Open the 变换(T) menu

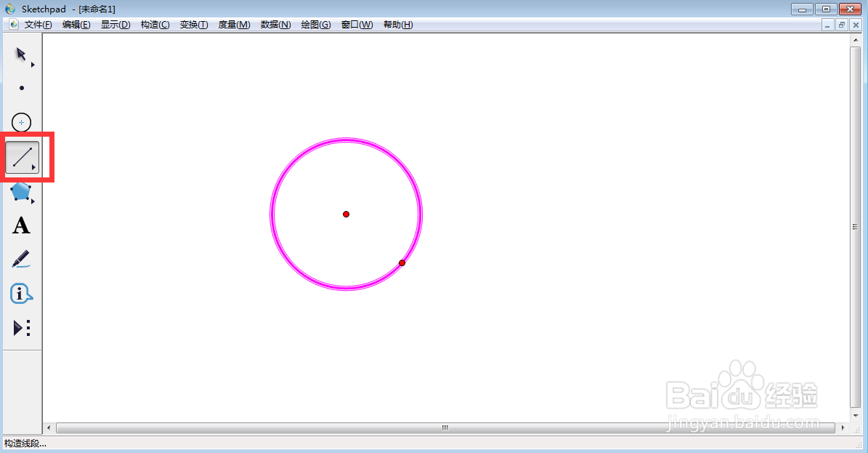tap(194, 25)
